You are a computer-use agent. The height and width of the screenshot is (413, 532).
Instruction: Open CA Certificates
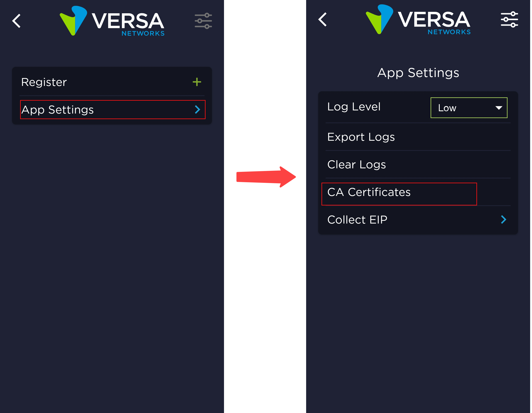tap(369, 192)
